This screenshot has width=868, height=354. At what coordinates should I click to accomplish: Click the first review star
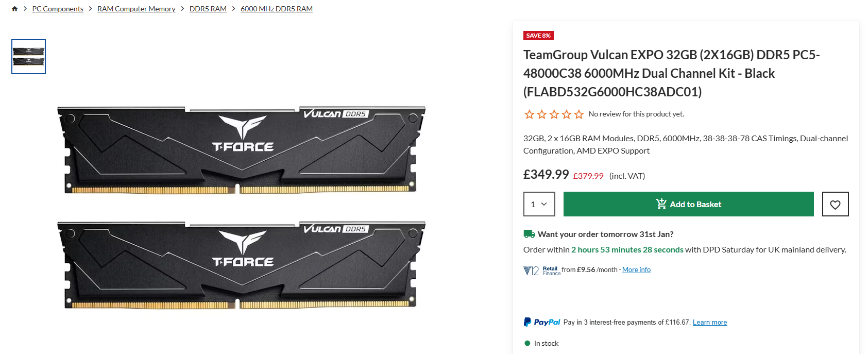pos(529,114)
